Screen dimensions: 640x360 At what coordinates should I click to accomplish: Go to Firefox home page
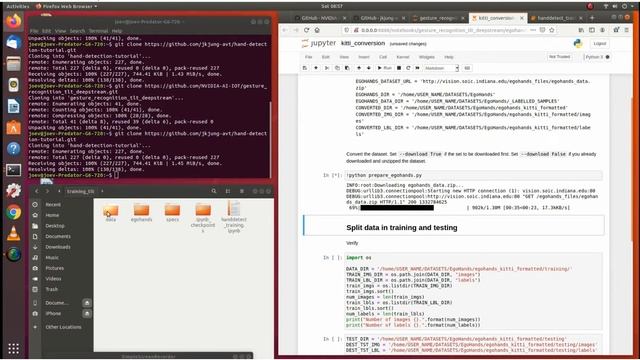[x=317, y=30]
